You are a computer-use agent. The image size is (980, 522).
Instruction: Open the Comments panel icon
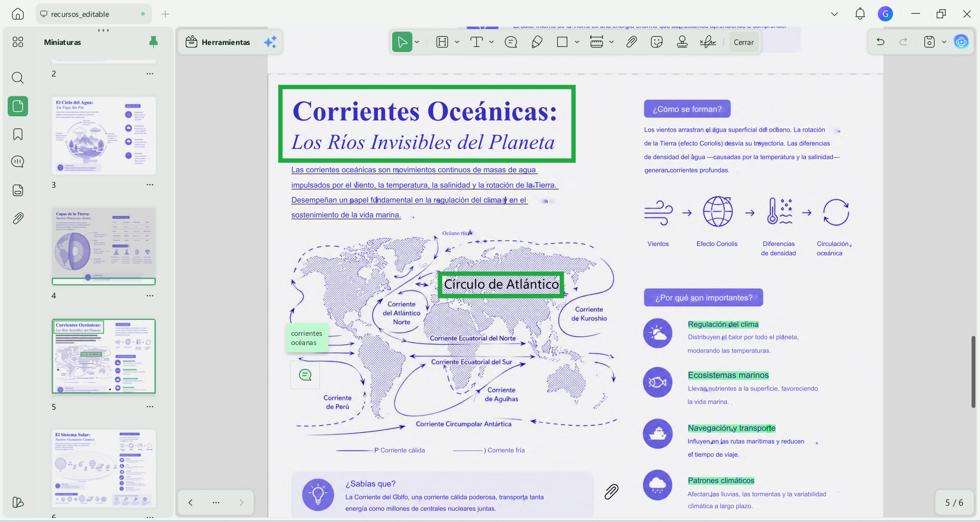coord(18,162)
